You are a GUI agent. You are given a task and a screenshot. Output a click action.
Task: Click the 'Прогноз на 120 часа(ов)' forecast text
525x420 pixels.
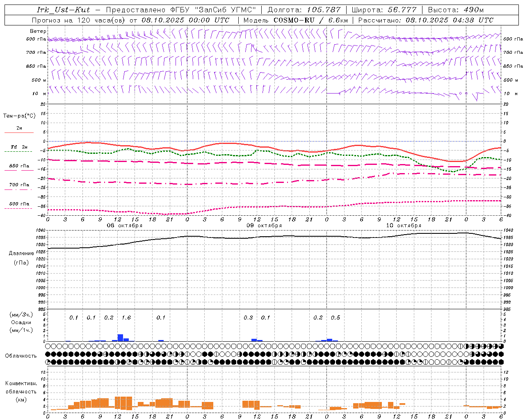coord(79,20)
